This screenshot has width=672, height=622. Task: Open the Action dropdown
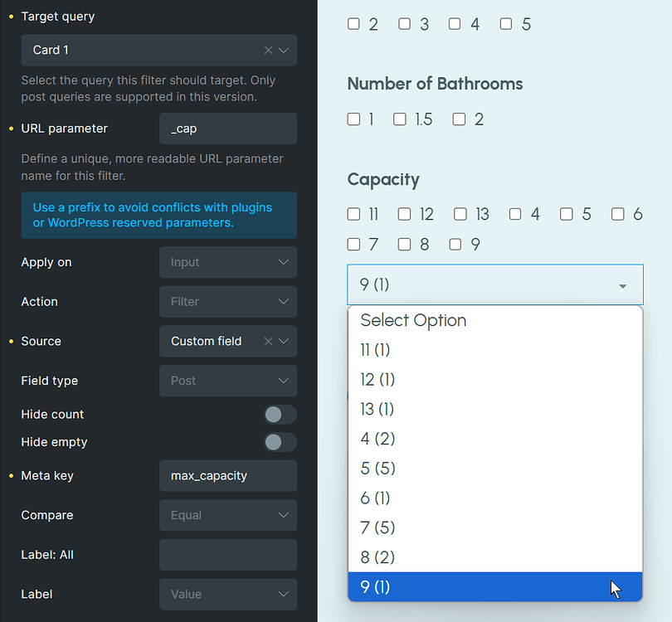[227, 302]
